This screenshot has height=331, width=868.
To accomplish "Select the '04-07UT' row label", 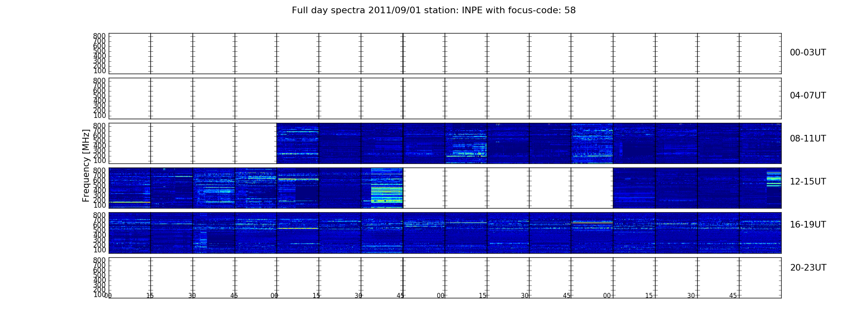I will click(808, 96).
